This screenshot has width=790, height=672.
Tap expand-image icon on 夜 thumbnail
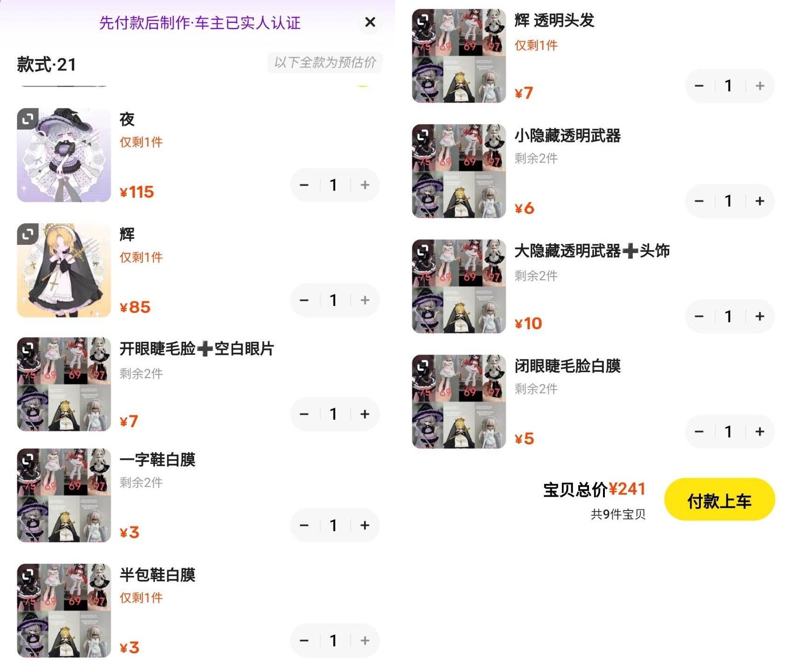click(x=28, y=119)
